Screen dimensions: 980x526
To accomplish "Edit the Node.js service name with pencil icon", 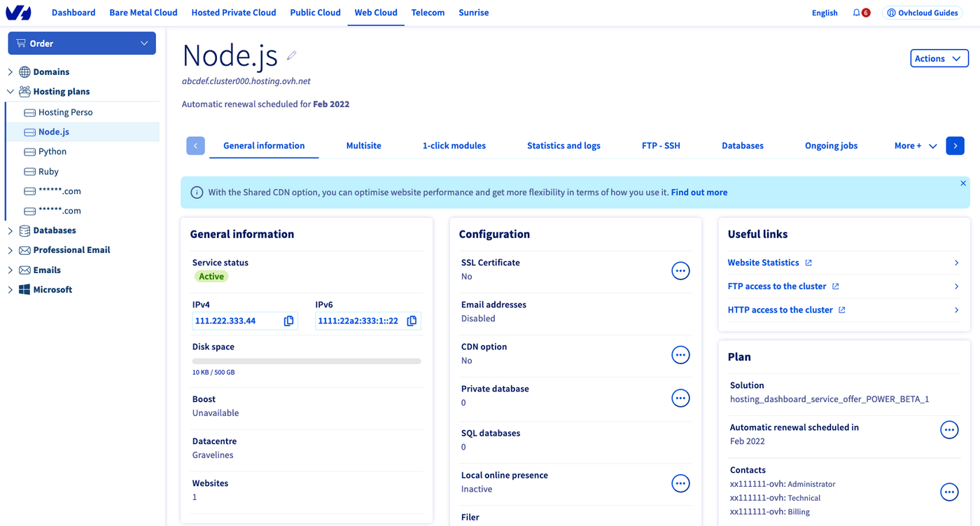I will [x=291, y=55].
